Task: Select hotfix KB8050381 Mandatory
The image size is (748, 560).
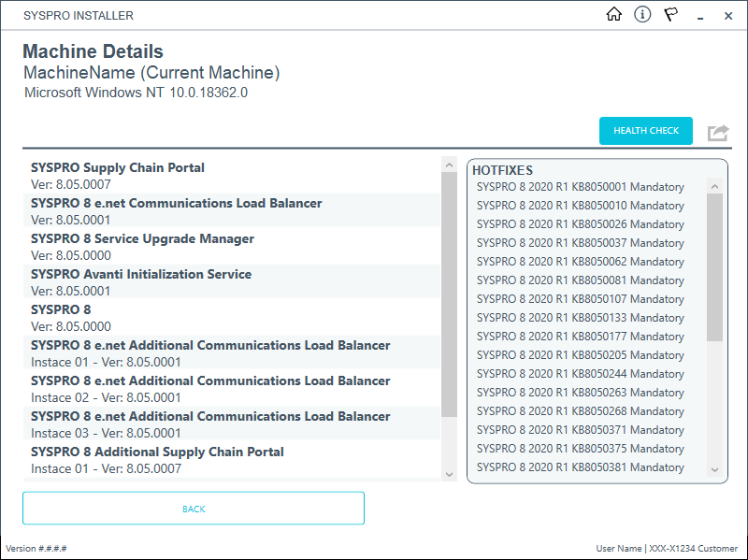Action: [x=580, y=467]
